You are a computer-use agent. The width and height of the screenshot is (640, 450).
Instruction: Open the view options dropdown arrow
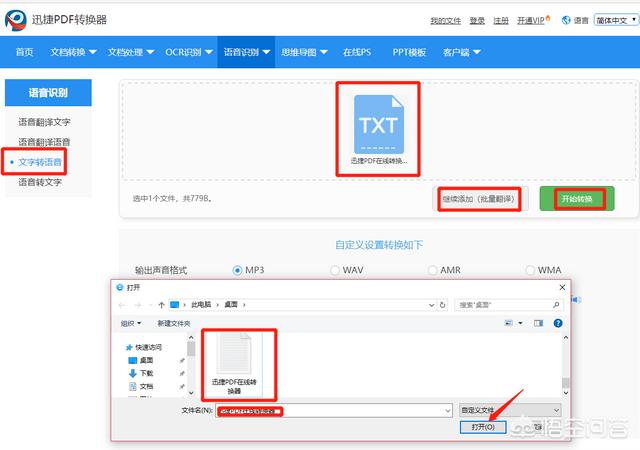(x=520, y=323)
